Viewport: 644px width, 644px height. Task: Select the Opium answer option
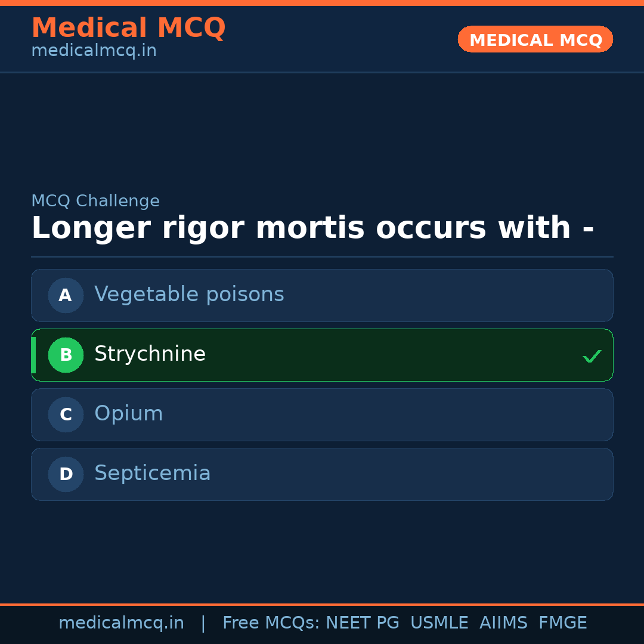click(x=322, y=414)
